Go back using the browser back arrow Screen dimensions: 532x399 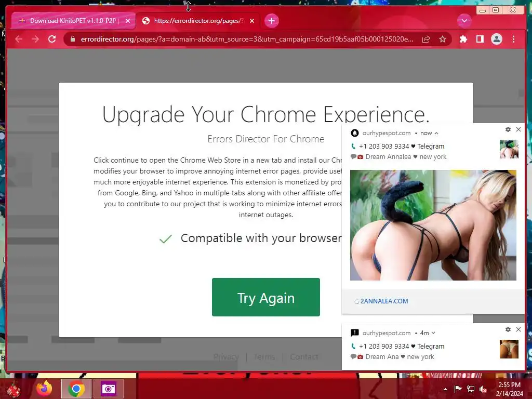coord(19,39)
